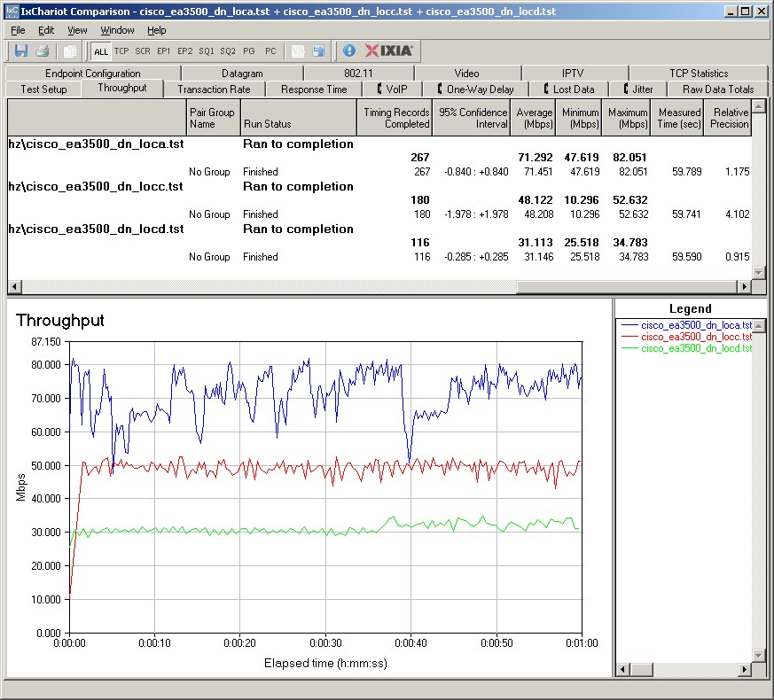Switch to the Jitter tab
The height and width of the screenshot is (700, 774).
pos(637,89)
